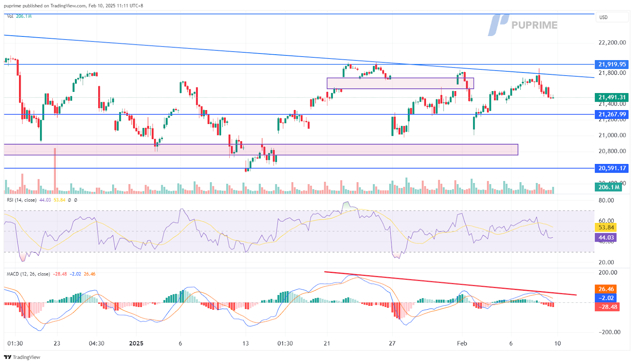This screenshot has height=364, width=634.
Task: Click the RSI 44.03 purple value label
Action: point(606,238)
